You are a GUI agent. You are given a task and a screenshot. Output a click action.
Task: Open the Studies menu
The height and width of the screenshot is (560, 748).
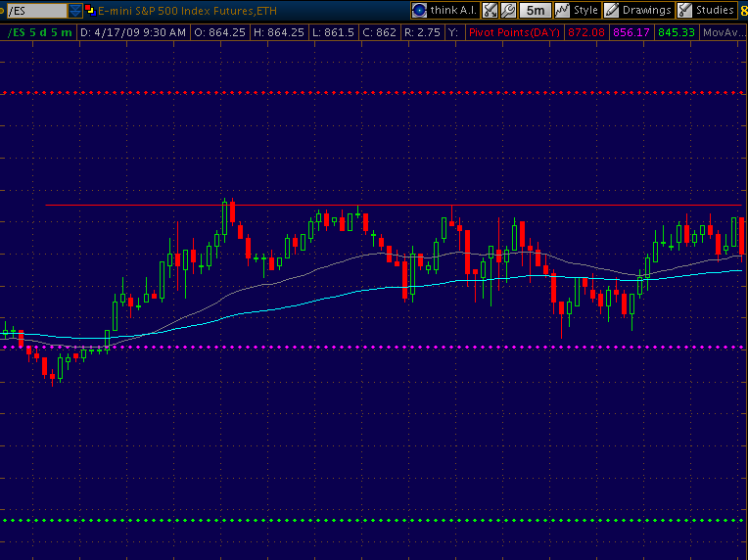coord(715,10)
